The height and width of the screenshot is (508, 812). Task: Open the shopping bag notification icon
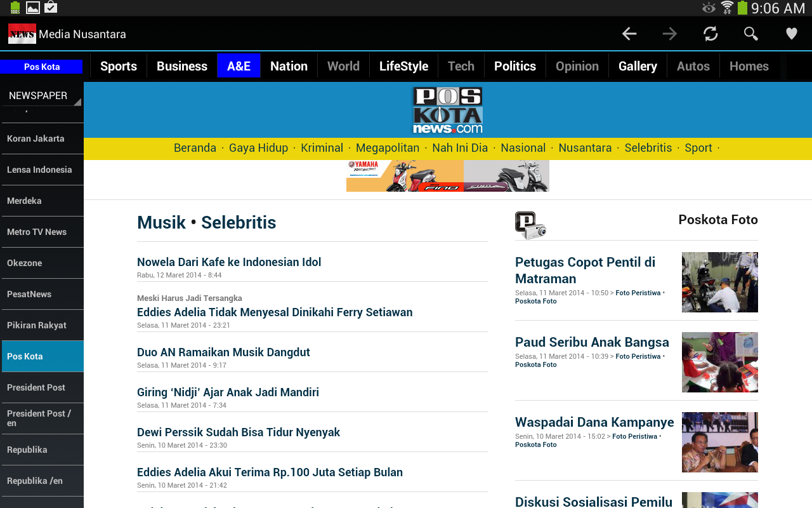pos(51,8)
